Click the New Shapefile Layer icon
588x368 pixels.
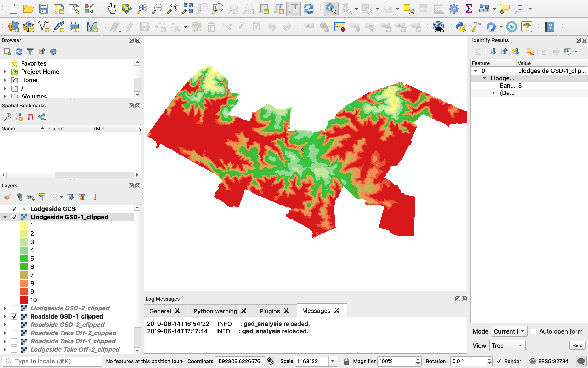(44, 27)
